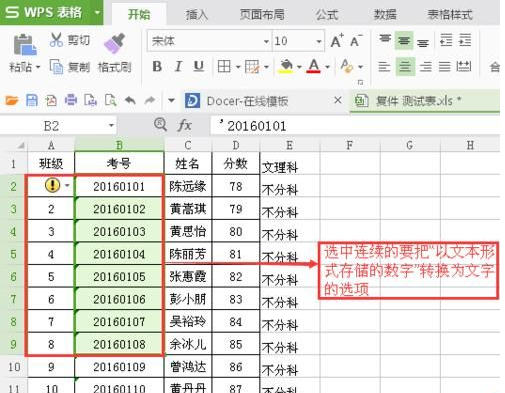
Task: Toggle vertical middle alignment
Action: (404, 41)
